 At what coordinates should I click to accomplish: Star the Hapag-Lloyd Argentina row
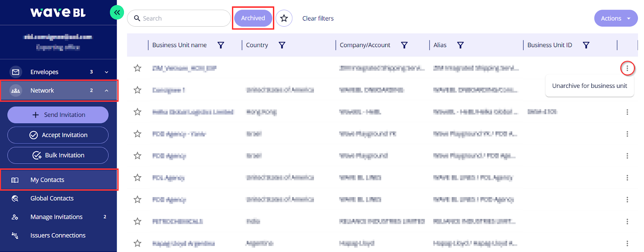[x=138, y=243]
